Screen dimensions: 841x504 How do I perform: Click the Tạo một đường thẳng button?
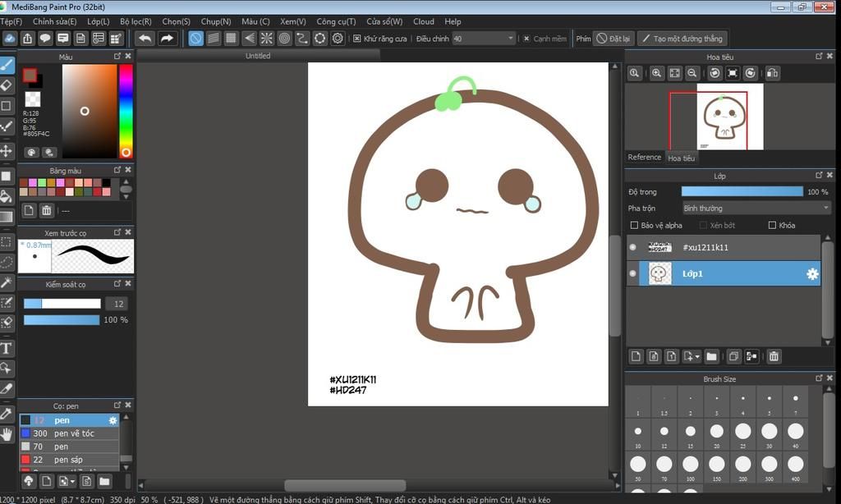(x=682, y=39)
